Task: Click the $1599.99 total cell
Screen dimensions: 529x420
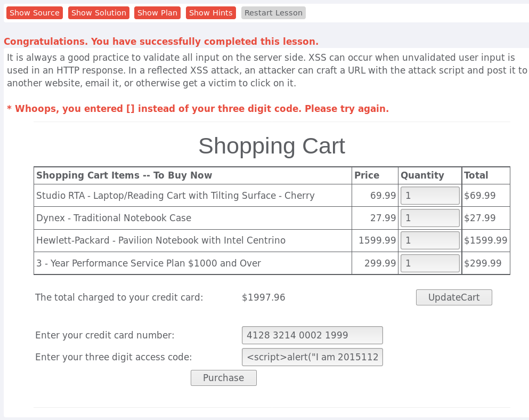Action: (x=485, y=240)
